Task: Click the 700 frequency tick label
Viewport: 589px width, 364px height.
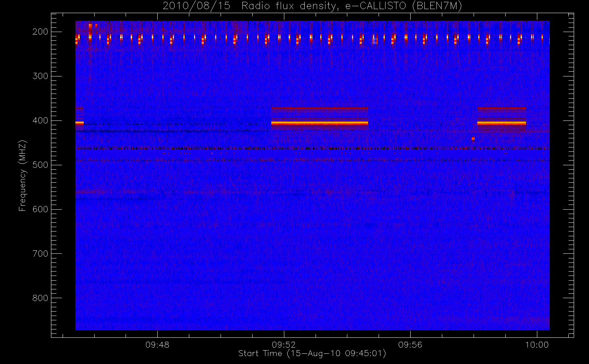Action: coord(40,254)
